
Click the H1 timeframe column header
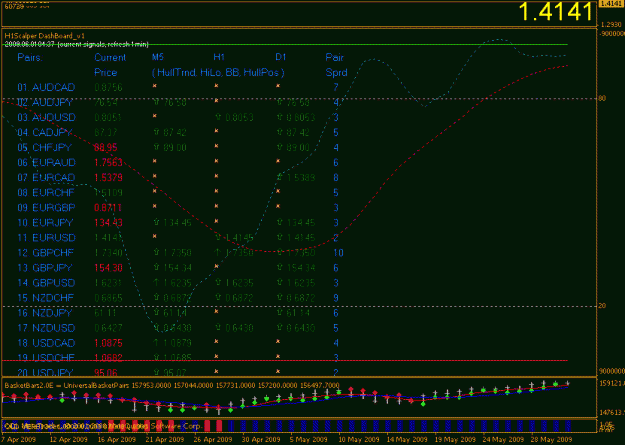pos(219,57)
